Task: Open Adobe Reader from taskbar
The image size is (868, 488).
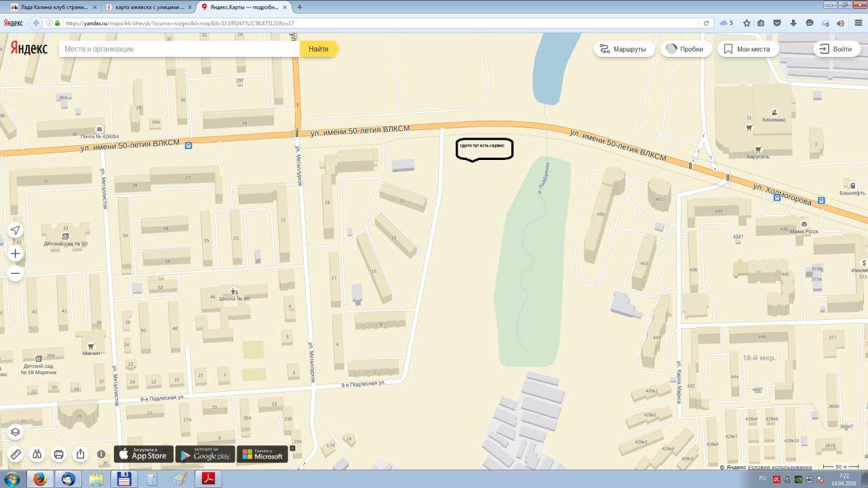Action: [208, 479]
